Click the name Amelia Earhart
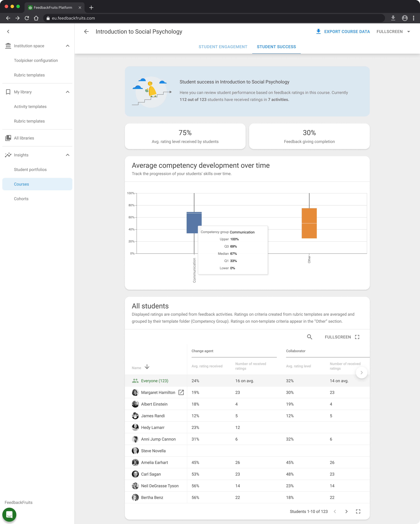Viewport: 420px width, 524px height. (x=154, y=463)
